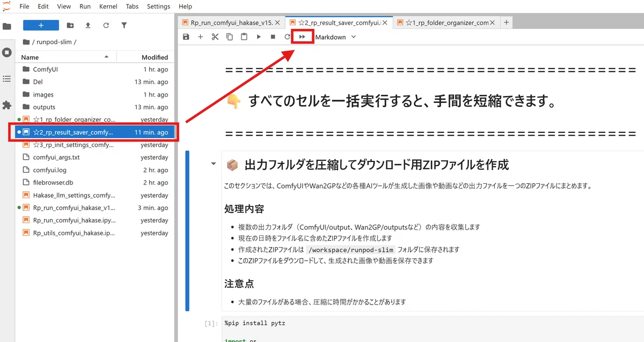Open the outputs folder
The width and height of the screenshot is (644, 342).
point(94,107)
